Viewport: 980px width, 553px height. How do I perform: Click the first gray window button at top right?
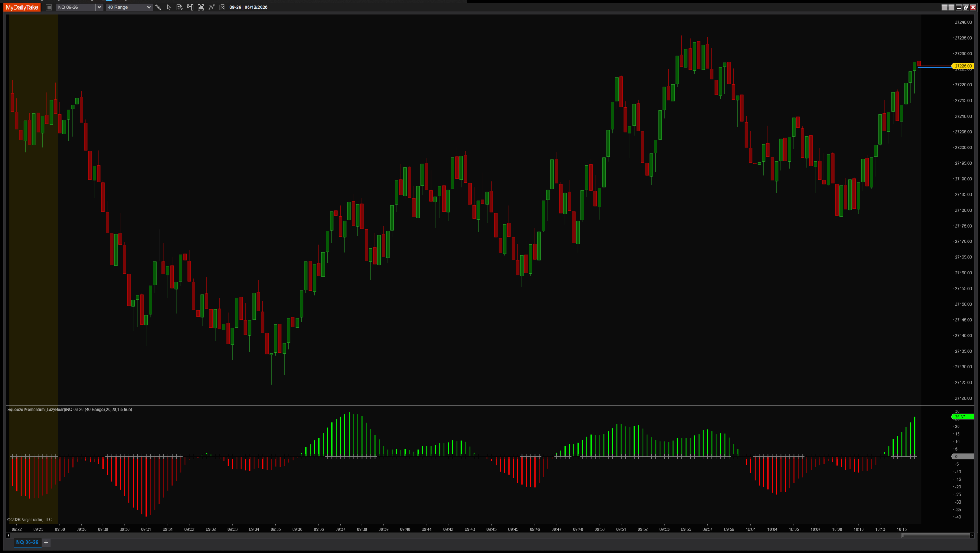click(x=944, y=7)
